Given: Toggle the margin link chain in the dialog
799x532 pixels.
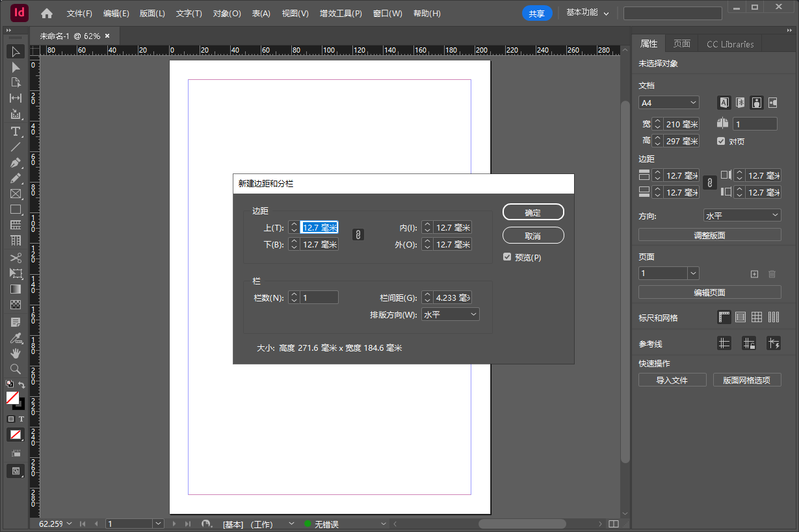Looking at the screenshot, I should point(358,234).
